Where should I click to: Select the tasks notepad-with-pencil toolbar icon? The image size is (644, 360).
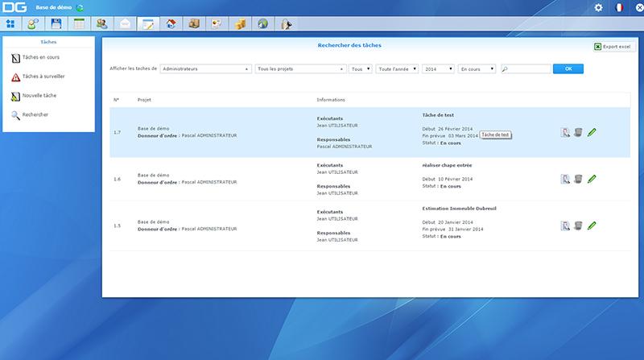coord(148,24)
